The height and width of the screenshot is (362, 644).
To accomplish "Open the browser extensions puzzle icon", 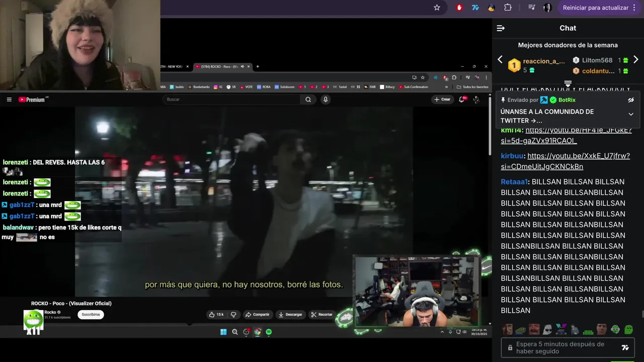I will pyautogui.click(x=508, y=8).
